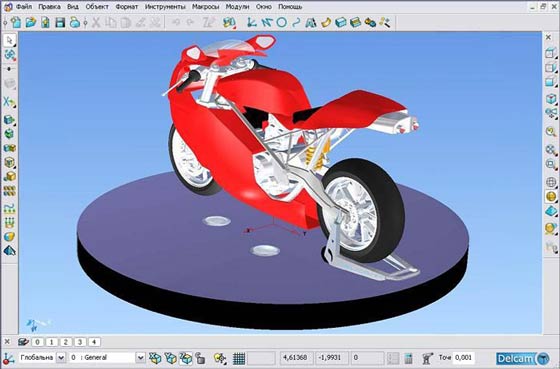This screenshot has width=560, height=369.
Task: Open the zoom full flyout with four arrows
Action: [x=551, y=150]
